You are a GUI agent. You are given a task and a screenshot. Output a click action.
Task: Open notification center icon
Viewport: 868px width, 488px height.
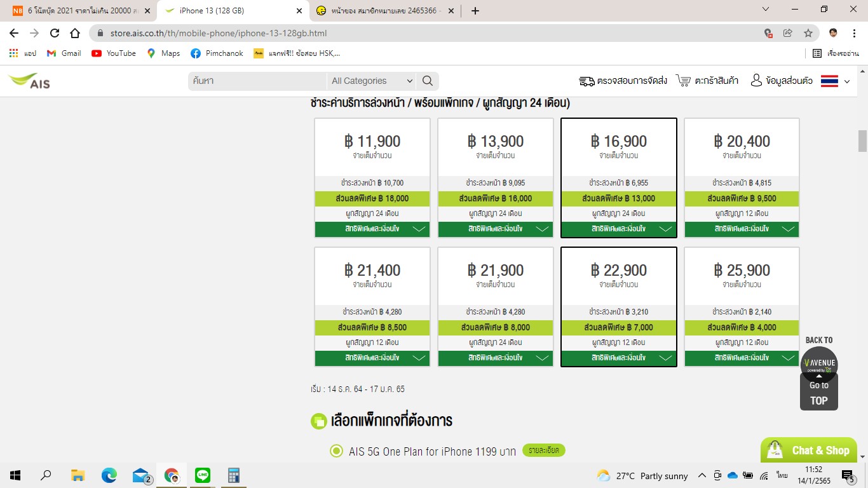pyautogui.click(x=848, y=476)
